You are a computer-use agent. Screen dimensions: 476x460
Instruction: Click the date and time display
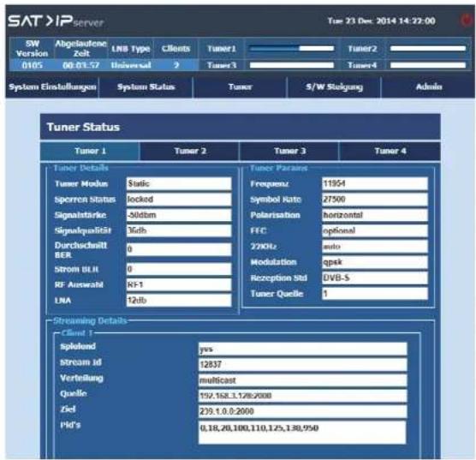click(x=381, y=21)
